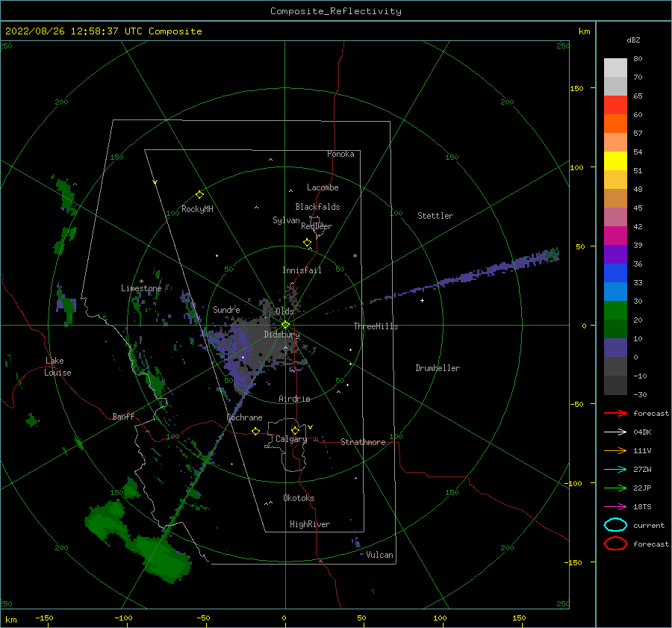Click the cyan current ellipse legend icon
Image resolution: width=672 pixels, height=628 pixels.
point(615,525)
